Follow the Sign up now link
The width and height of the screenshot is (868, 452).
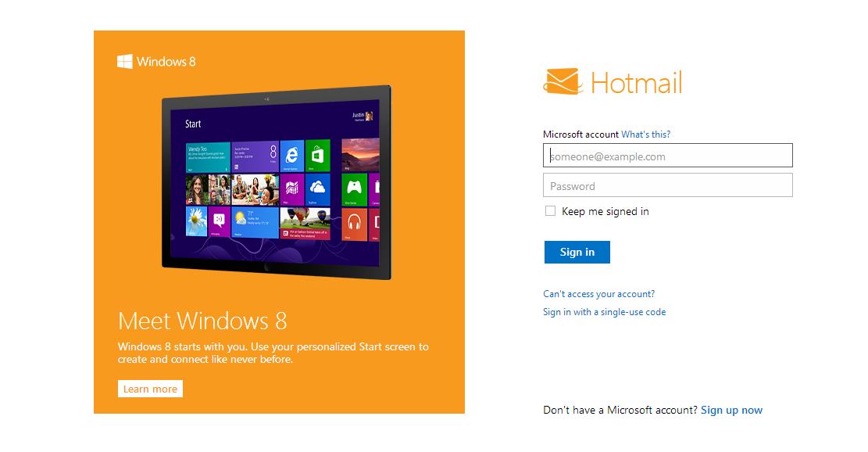[732, 410]
